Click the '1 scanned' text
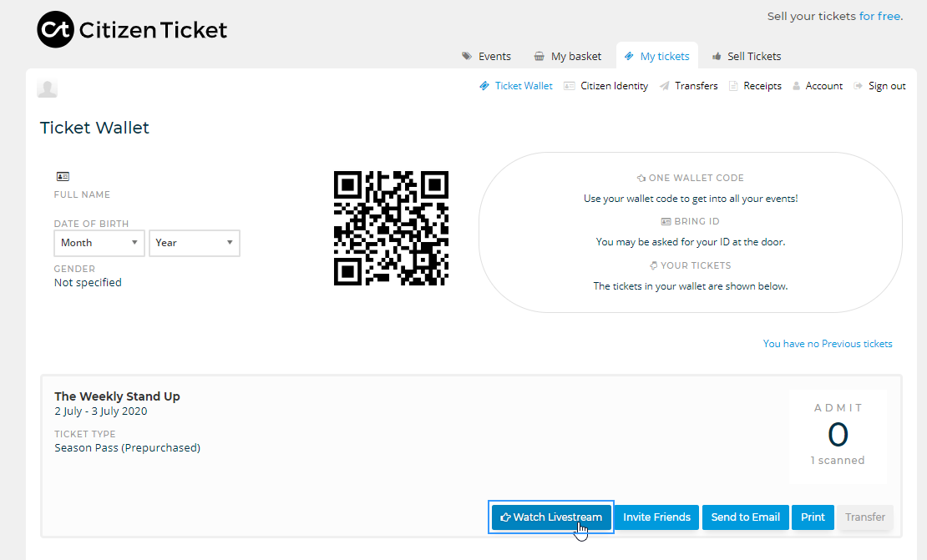This screenshot has height=560, width=927. tap(838, 460)
